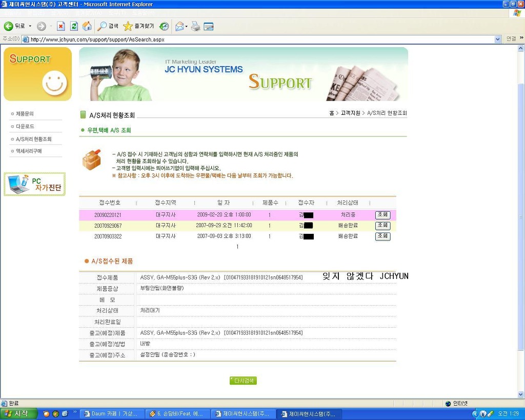The height and width of the screenshot is (420, 525).
Task: Open the 도구 menu
Action: [x=117, y=13]
